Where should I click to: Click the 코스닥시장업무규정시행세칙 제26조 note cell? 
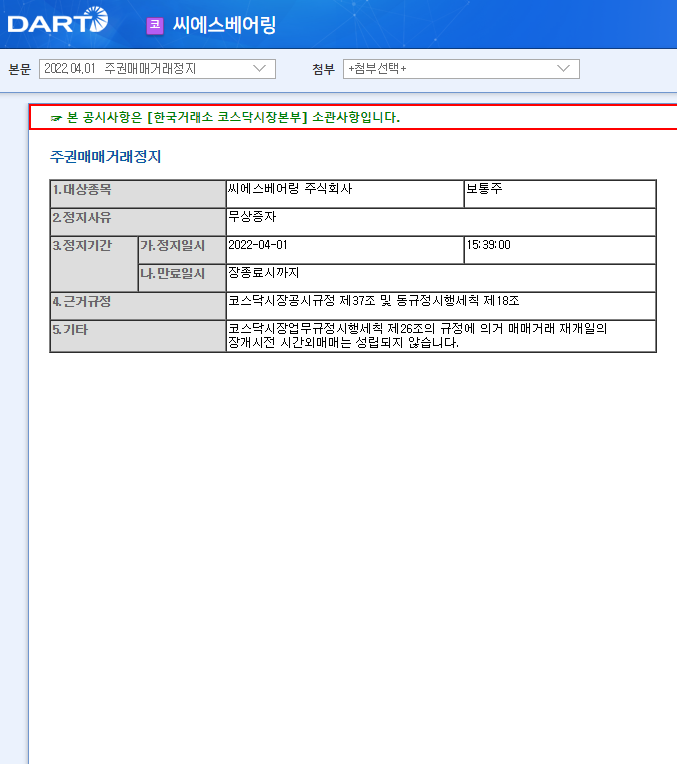point(441,336)
